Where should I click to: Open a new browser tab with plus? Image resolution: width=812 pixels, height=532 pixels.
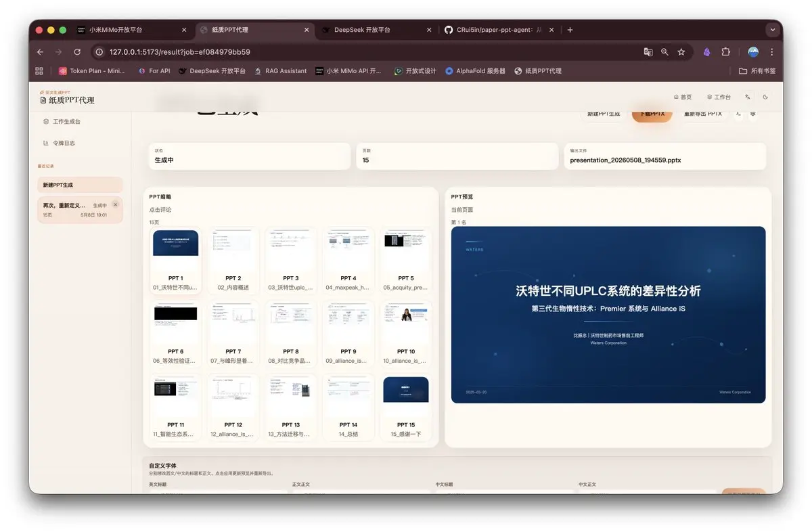pyautogui.click(x=570, y=30)
